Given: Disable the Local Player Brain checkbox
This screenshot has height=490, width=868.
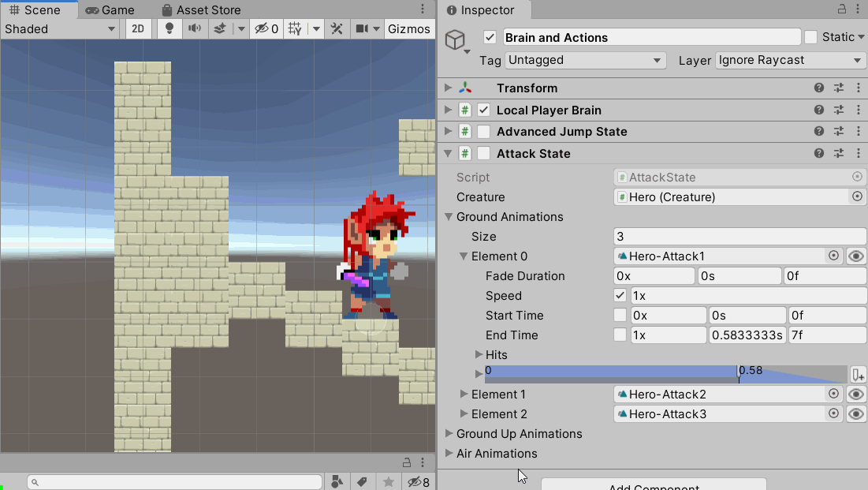Looking at the screenshot, I should (484, 110).
